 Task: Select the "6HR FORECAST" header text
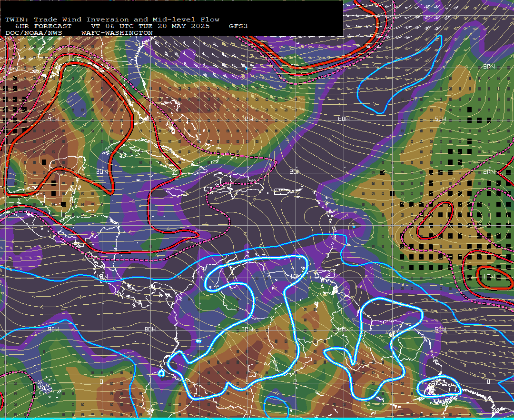click(x=43, y=26)
